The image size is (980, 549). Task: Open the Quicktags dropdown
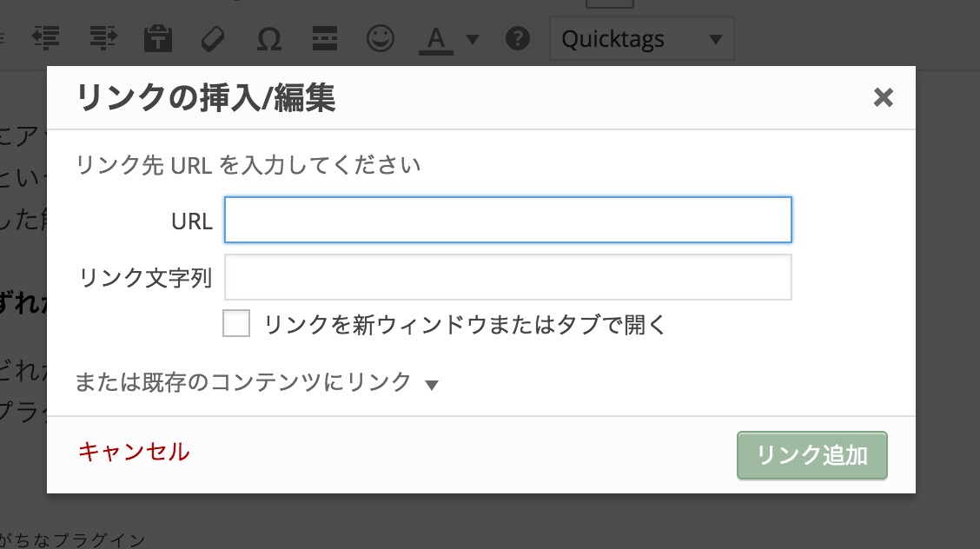641,39
